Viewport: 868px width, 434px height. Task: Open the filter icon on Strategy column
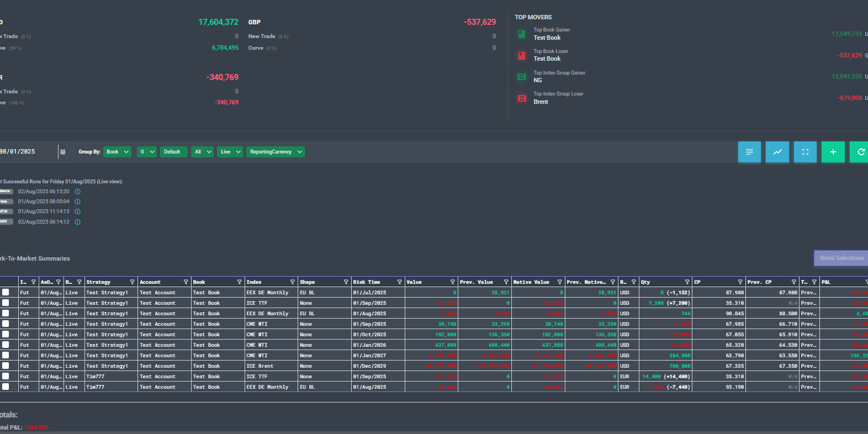(x=132, y=282)
